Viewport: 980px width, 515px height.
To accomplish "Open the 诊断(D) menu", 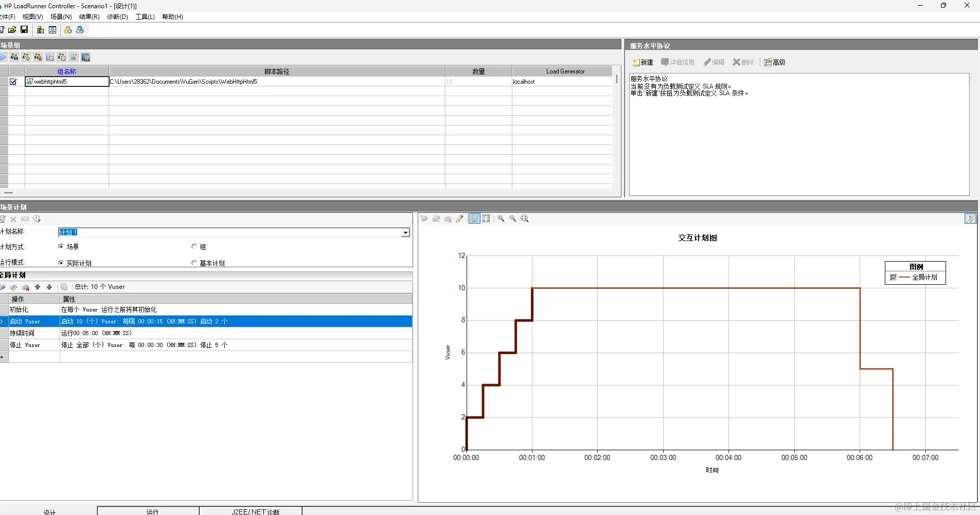I will pyautogui.click(x=117, y=17).
